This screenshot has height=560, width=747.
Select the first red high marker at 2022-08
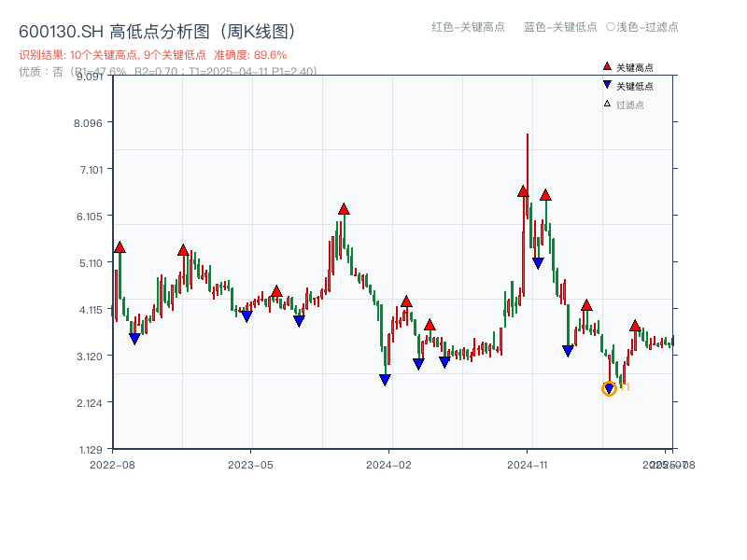pyautogui.click(x=120, y=247)
